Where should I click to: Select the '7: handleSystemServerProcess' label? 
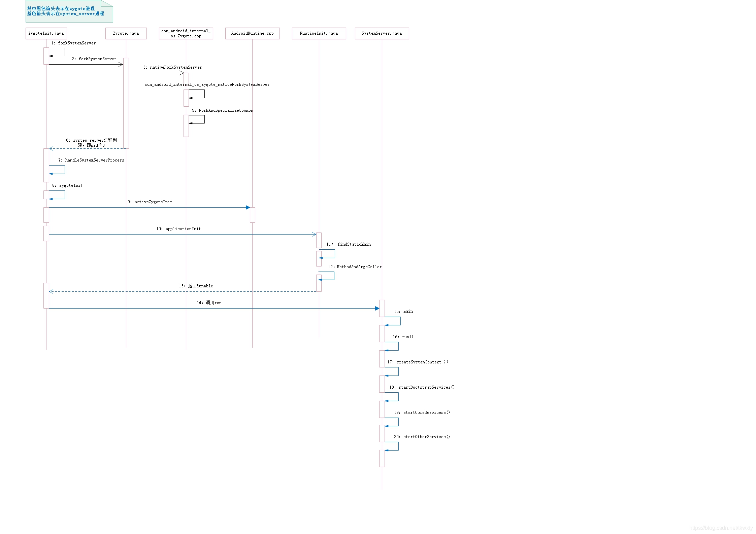point(91,160)
